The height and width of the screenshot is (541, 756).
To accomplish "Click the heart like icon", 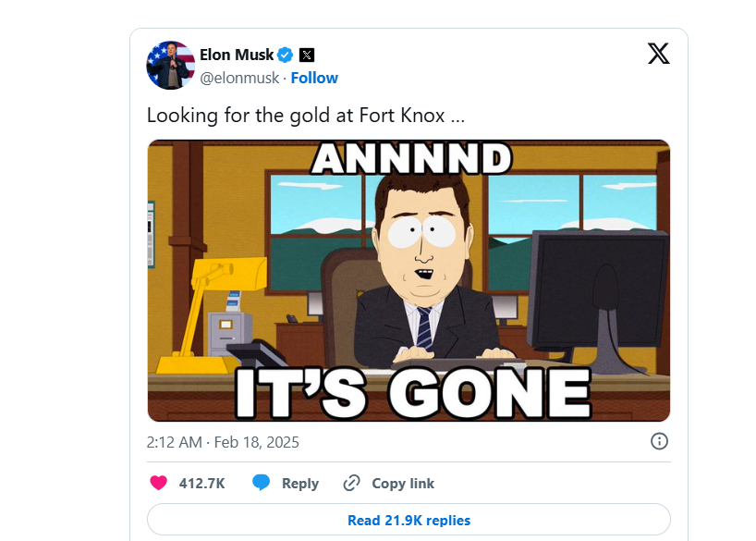I will click(159, 483).
